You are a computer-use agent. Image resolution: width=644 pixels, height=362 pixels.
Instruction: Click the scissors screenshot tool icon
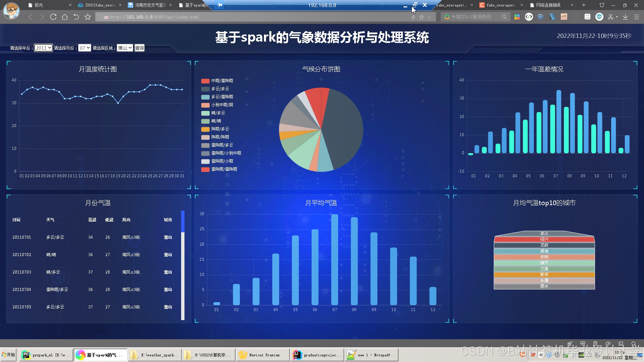(x=610, y=17)
